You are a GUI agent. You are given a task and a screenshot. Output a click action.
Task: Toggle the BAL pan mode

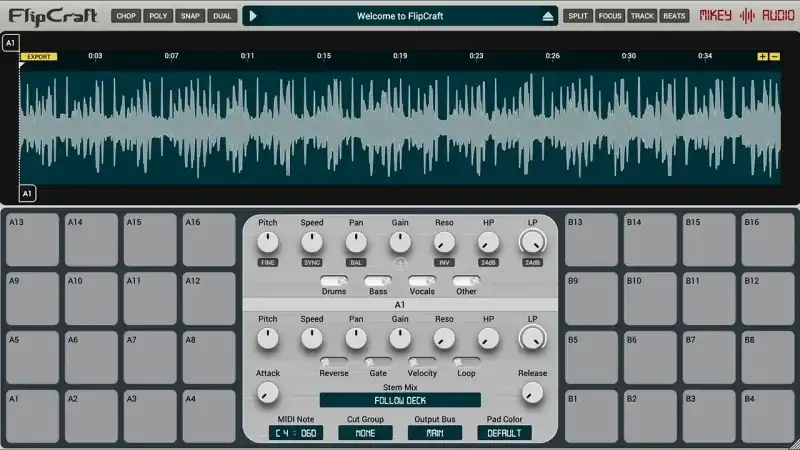(356, 262)
